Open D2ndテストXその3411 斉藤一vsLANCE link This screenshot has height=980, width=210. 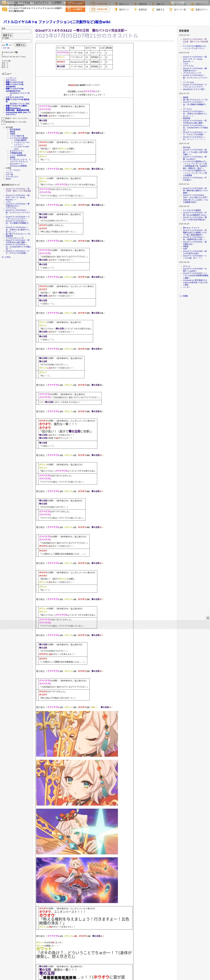pos(195,158)
